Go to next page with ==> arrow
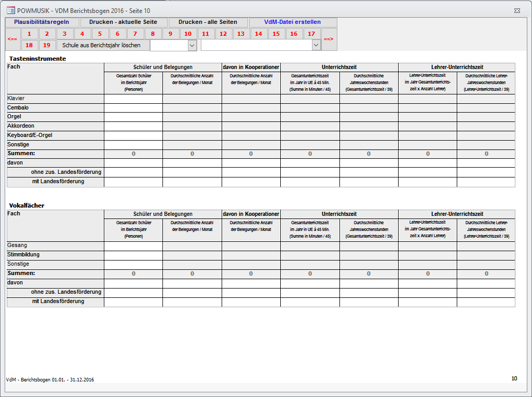Image resolution: width=532 pixels, height=397 pixels. [x=329, y=39]
